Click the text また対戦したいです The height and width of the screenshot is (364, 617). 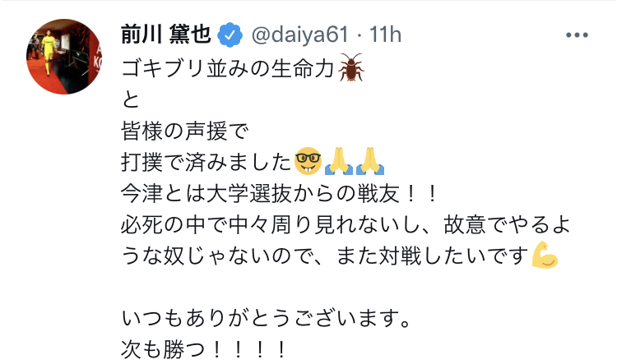[x=433, y=256]
